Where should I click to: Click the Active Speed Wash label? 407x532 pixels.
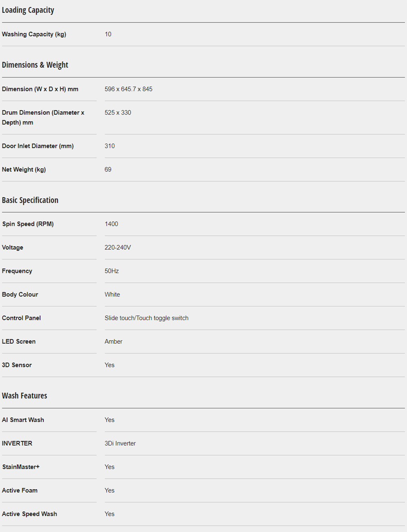tap(29, 514)
